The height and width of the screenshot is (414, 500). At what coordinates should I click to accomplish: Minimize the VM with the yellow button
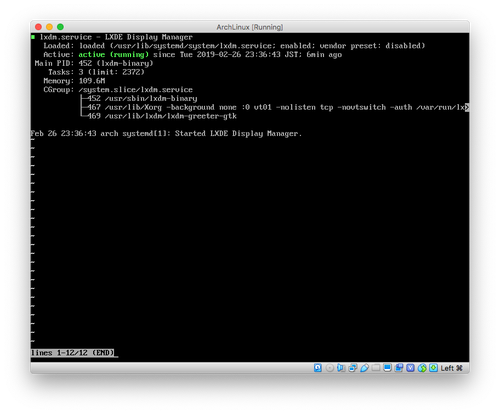[49, 27]
